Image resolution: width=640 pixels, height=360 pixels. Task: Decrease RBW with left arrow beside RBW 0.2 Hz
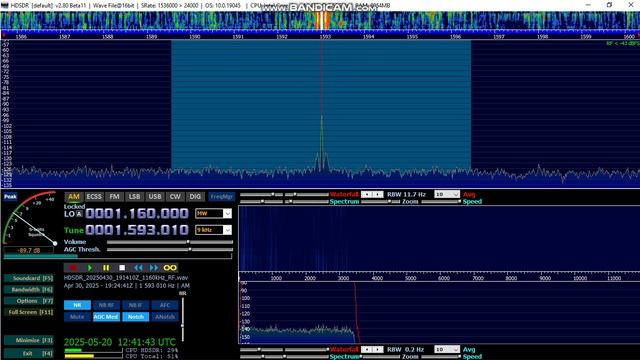(x=367, y=349)
